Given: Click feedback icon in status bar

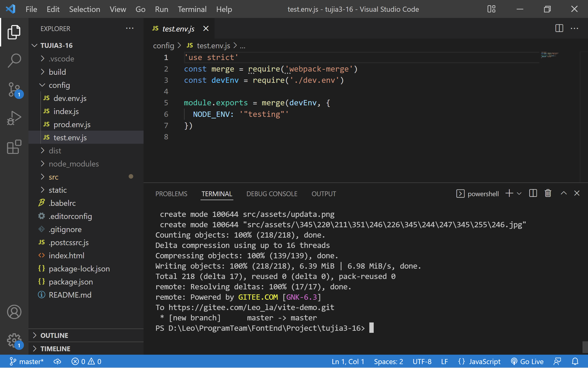Looking at the screenshot, I should [557, 361].
